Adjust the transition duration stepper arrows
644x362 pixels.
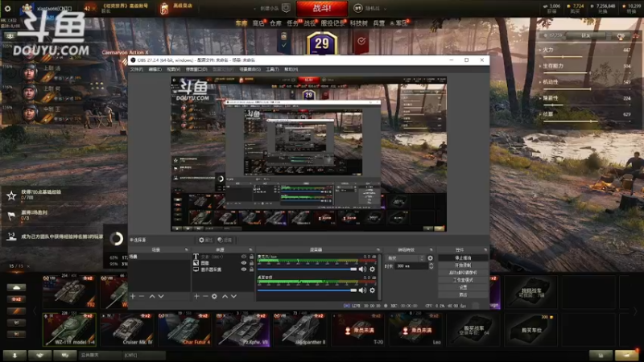(431, 266)
